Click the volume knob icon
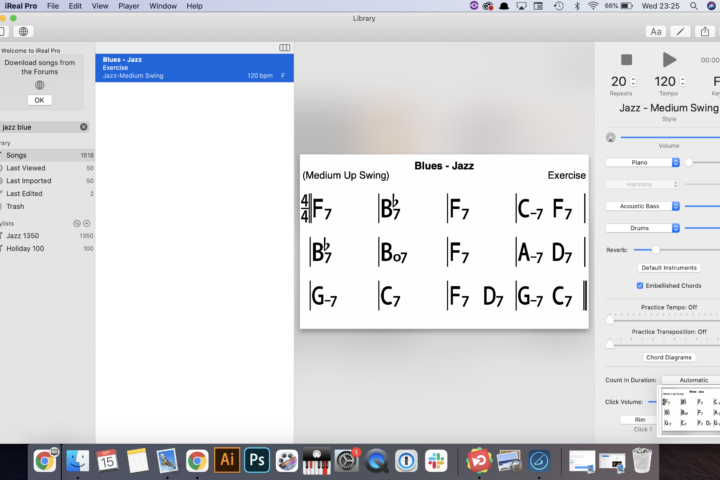Image resolution: width=720 pixels, height=480 pixels. tap(610, 137)
